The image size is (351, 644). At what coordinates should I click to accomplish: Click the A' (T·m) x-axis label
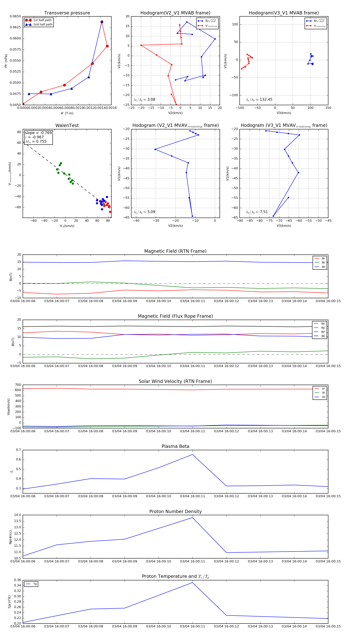(x=67, y=113)
